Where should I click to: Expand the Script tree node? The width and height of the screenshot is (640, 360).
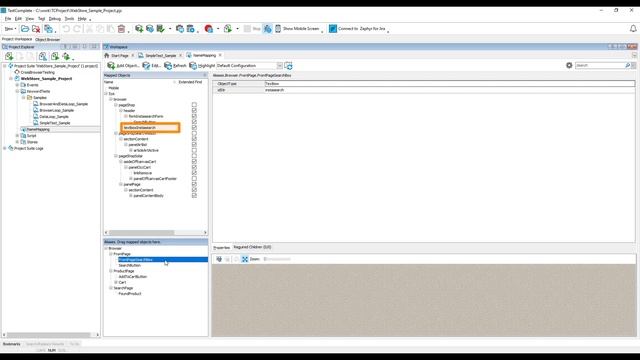[17, 136]
